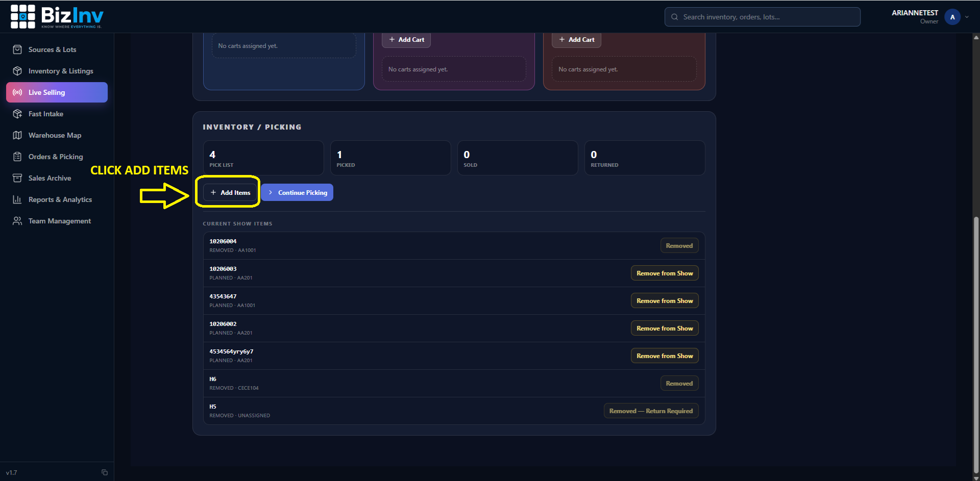This screenshot has width=980, height=481.
Task: Click the copy icon beside version v1.7
Action: pos(105,472)
